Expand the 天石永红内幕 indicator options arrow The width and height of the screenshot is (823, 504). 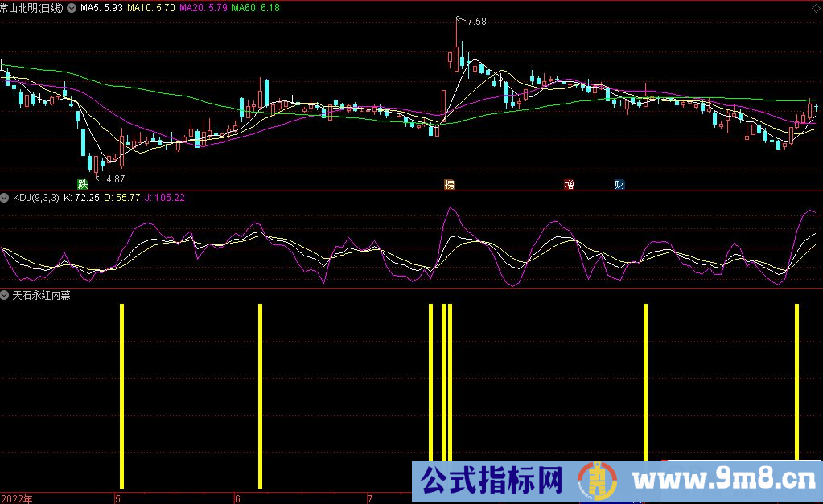(4, 295)
